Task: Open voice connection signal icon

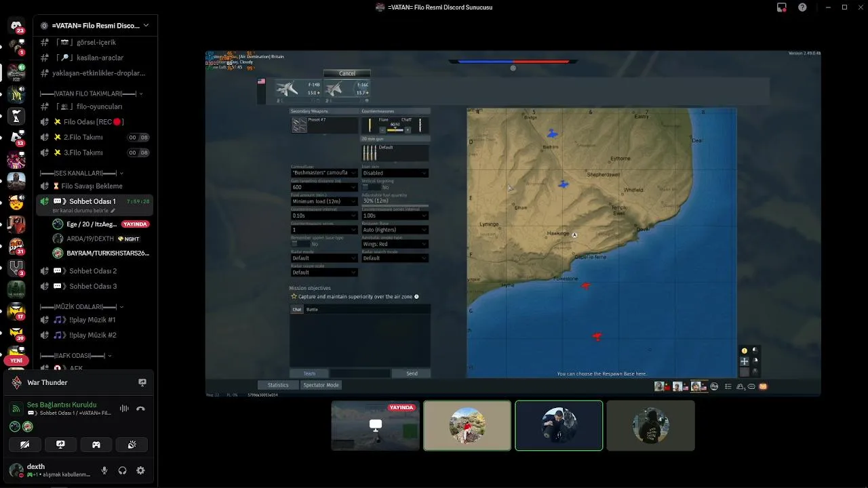Action: click(16, 409)
